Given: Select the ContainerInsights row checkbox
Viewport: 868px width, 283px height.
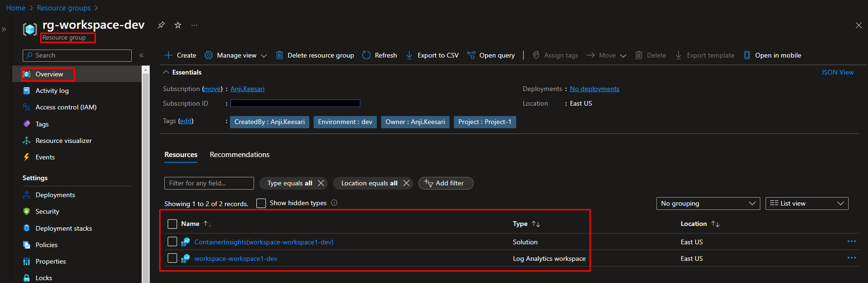Looking at the screenshot, I should click(172, 242).
